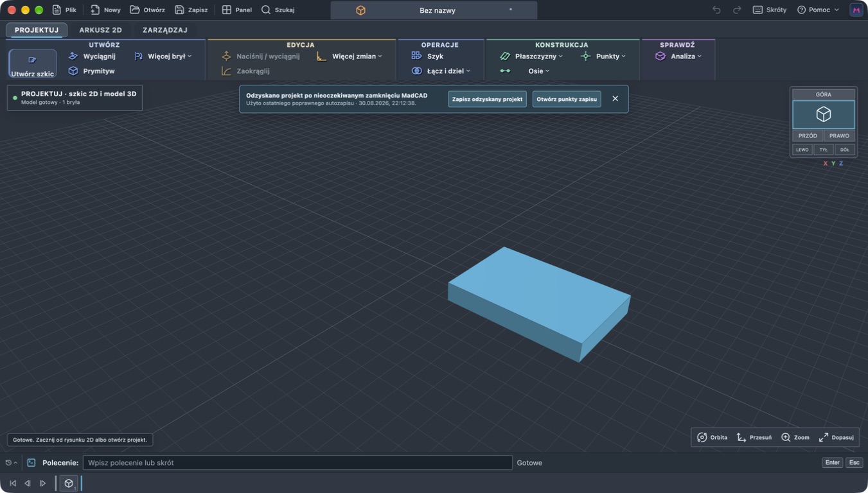This screenshot has height=493, width=868.
Task: Select PRZÓD view on view cube
Action: pyautogui.click(x=808, y=136)
